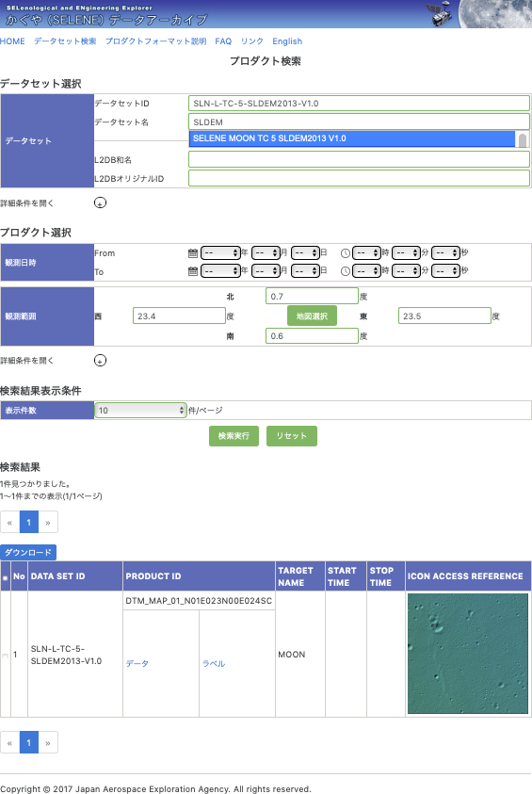Select SELENE MOON TC 5 SLDEM2013 suggestion
The image size is (532, 794).
[x=352, y=138]
